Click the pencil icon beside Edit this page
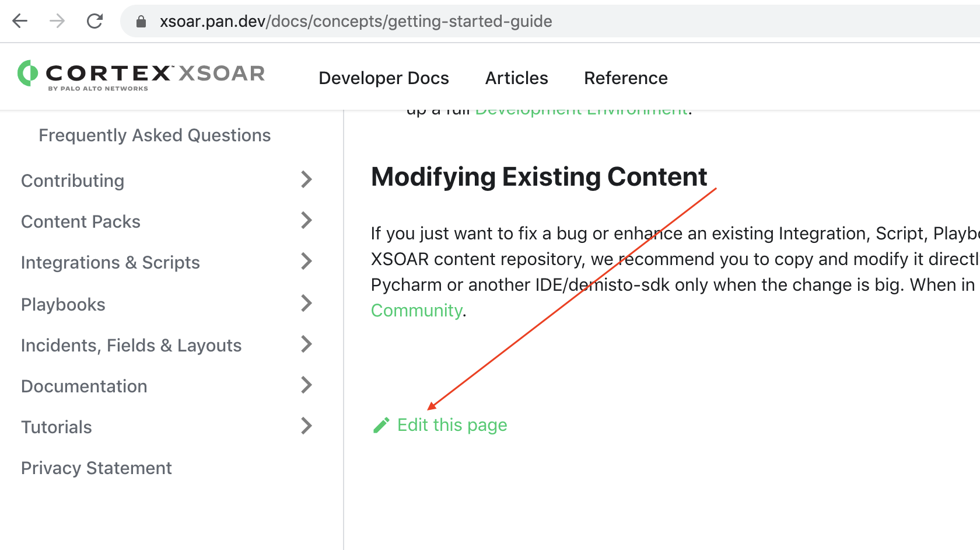 point(381,426)
